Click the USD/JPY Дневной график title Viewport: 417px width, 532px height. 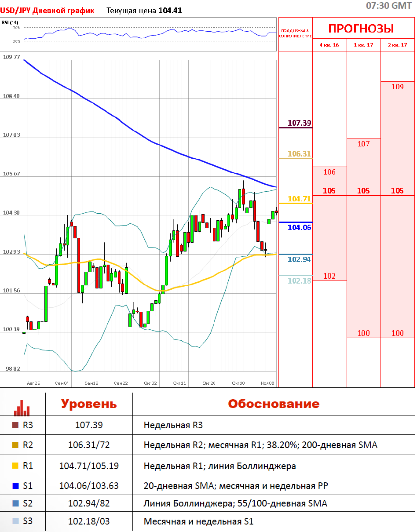click(x=47, y=11)
